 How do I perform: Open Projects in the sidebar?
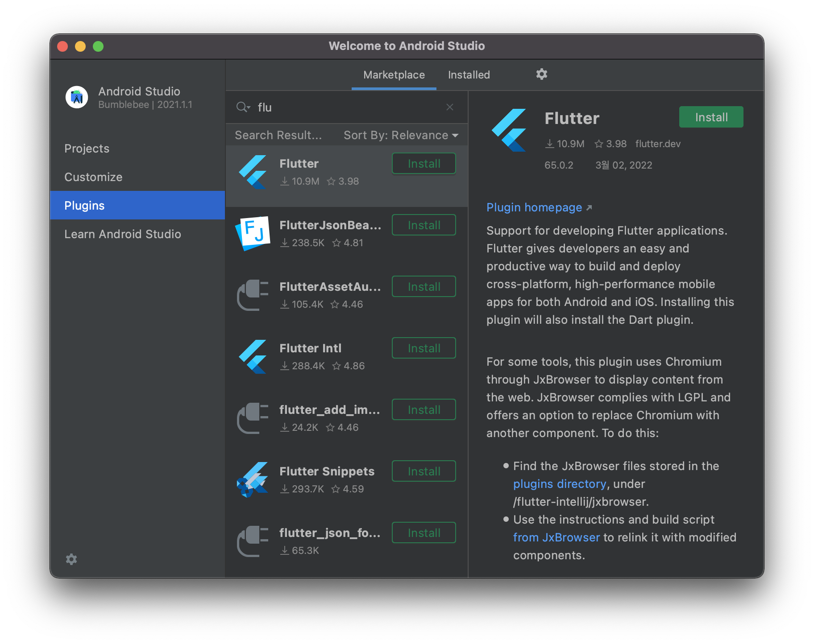point(137,149)
